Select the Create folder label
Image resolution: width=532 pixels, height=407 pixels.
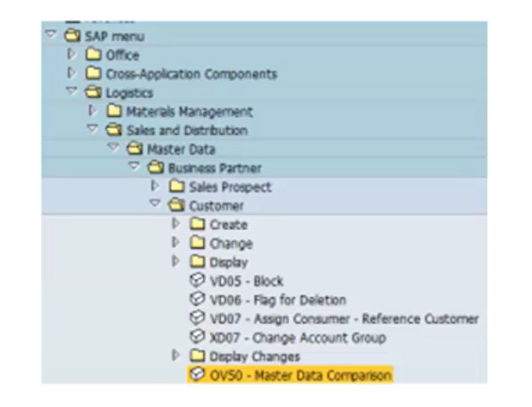click(x=228, y=225)
